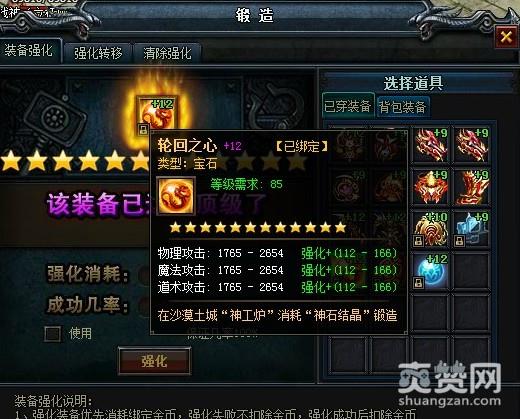The height and width of the screenshot is (419, 520).
Task: Click the first gold enhancement star
Action: [11, 160]
